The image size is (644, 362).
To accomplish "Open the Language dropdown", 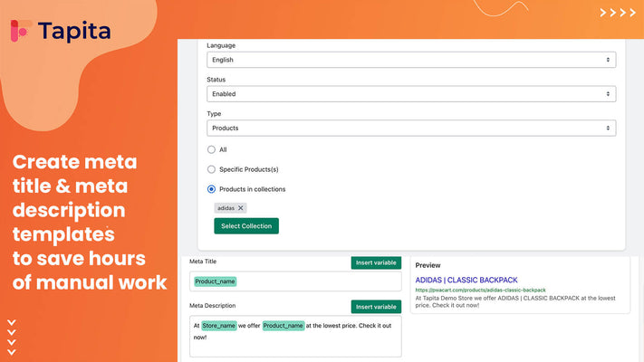I will (411, 60).
